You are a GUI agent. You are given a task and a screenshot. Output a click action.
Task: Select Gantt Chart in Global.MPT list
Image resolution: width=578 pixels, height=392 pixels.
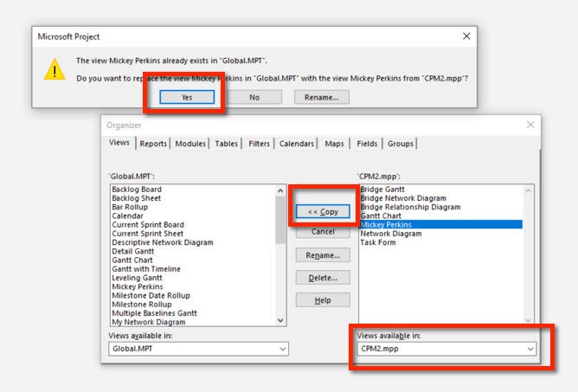click(x=132, y=260)
